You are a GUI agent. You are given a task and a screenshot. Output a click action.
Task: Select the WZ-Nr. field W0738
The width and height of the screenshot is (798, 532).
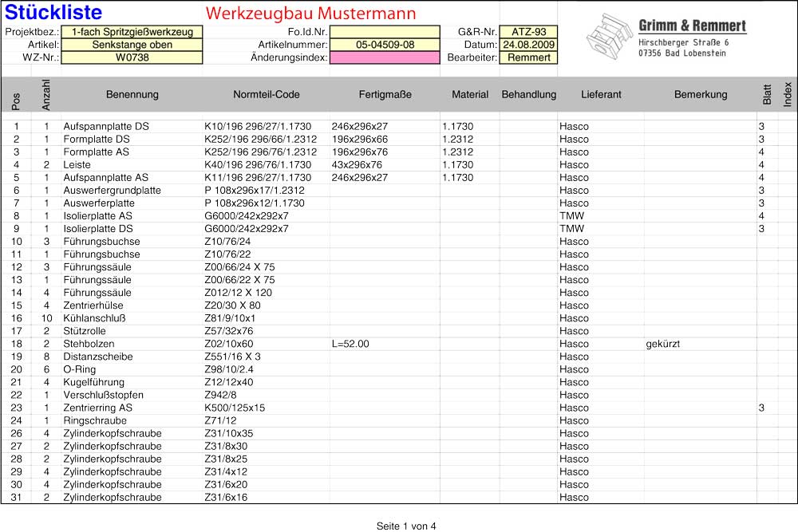coord(132,57)
